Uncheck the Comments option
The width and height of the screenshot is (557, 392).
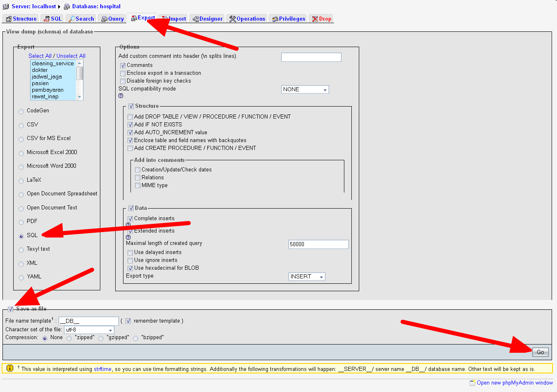pyautogui.click(x=123, y=65)
